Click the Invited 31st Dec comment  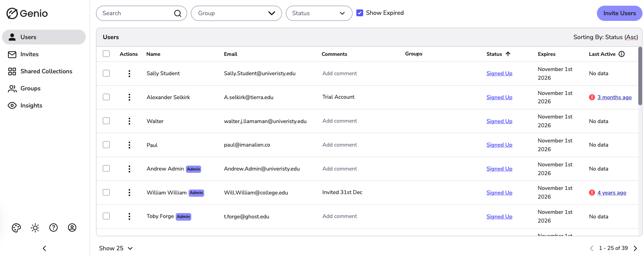(342, 193)
